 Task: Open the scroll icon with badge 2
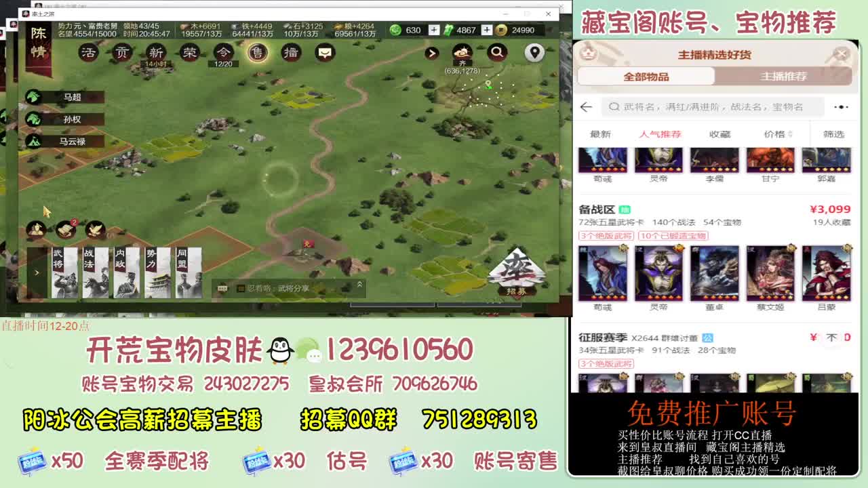click(66, 230)
